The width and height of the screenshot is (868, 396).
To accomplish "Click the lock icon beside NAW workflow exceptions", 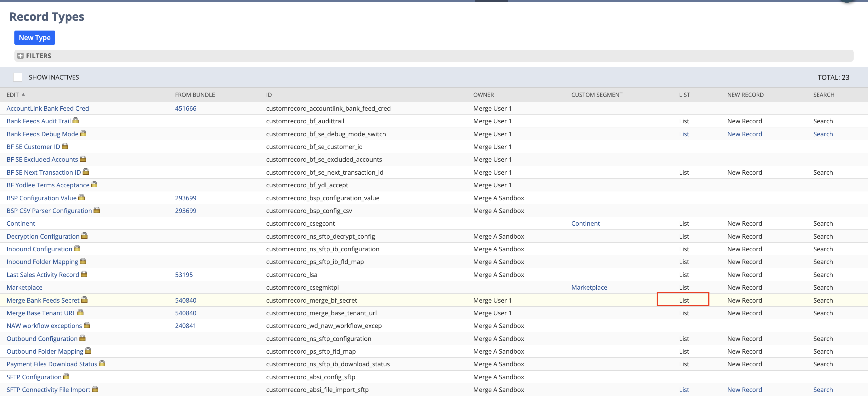I will [x=86, y=325].
